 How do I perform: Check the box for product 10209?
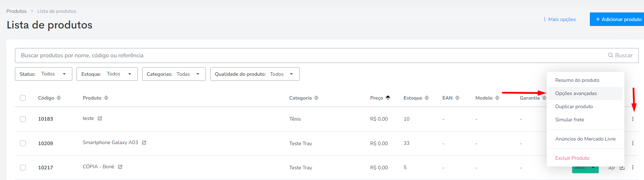coord(23,143)
